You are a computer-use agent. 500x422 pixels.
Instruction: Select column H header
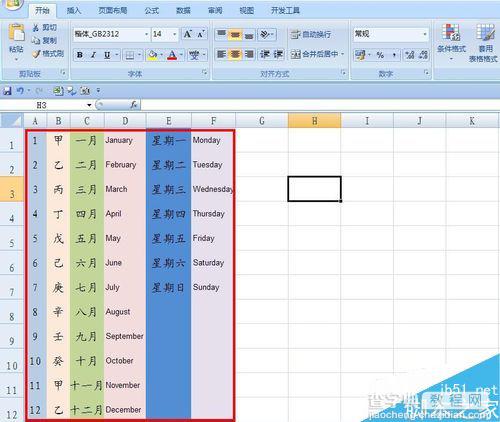point(314,120)
